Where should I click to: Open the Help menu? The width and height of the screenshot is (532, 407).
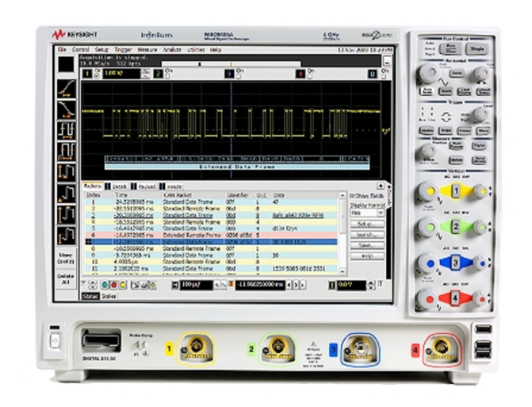coord(216,50)
